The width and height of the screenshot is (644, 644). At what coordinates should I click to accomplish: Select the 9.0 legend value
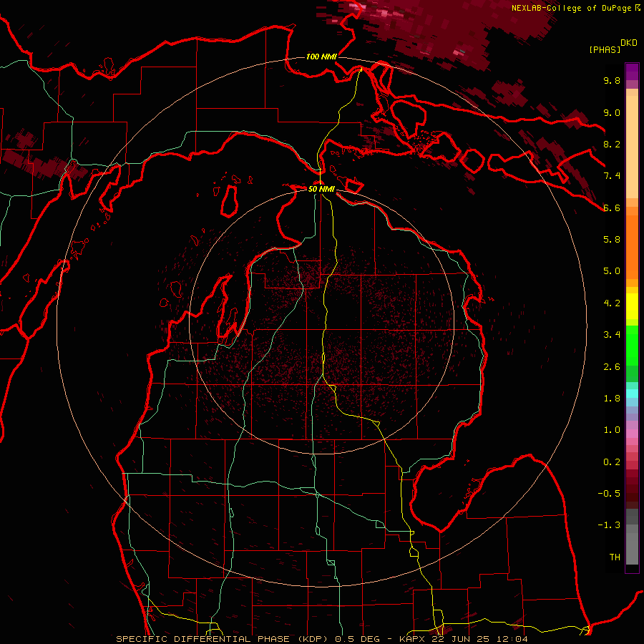pos(612,112)
